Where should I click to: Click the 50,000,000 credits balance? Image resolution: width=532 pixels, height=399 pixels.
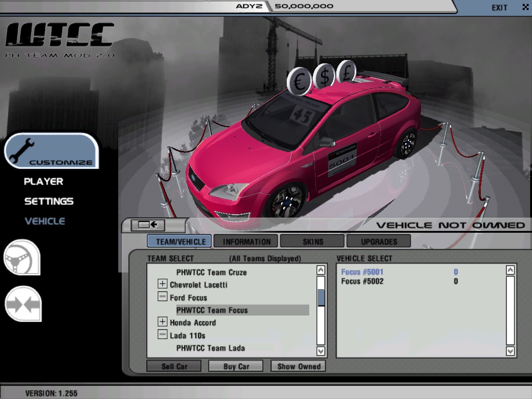tap(304, 6)
